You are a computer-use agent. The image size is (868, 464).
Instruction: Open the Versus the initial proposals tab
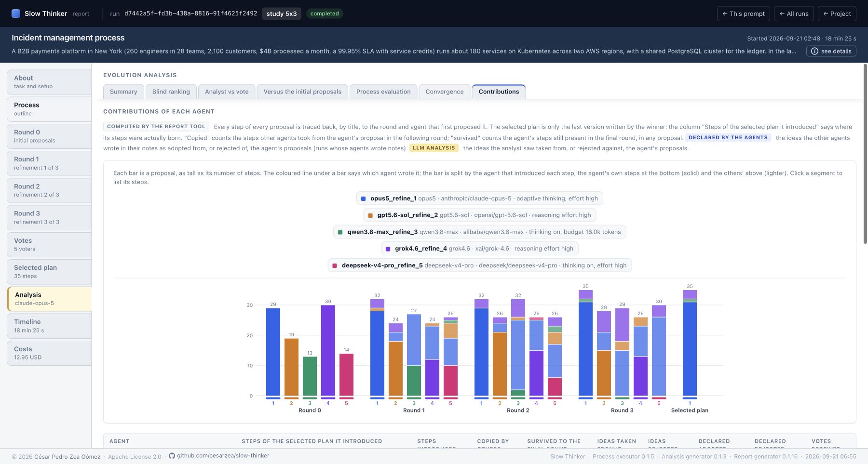[302, 92]
